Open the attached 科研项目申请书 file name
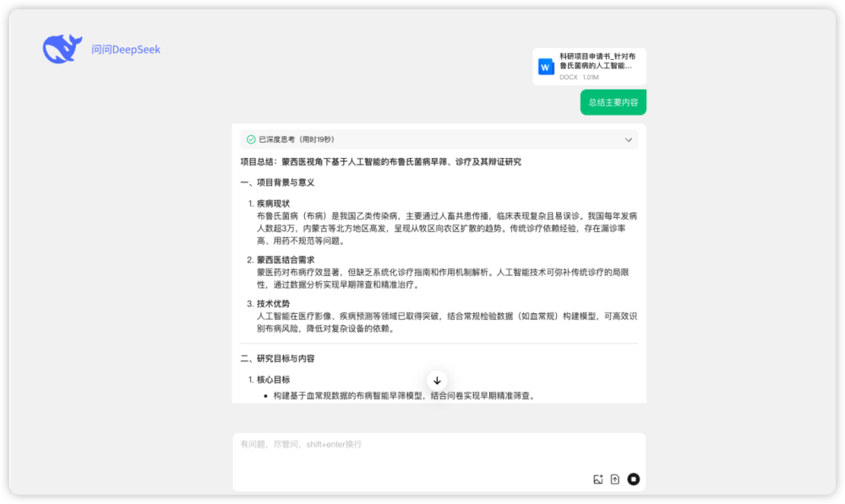The height and width of the screenshot is (504, 845). (x=596, y=61)
